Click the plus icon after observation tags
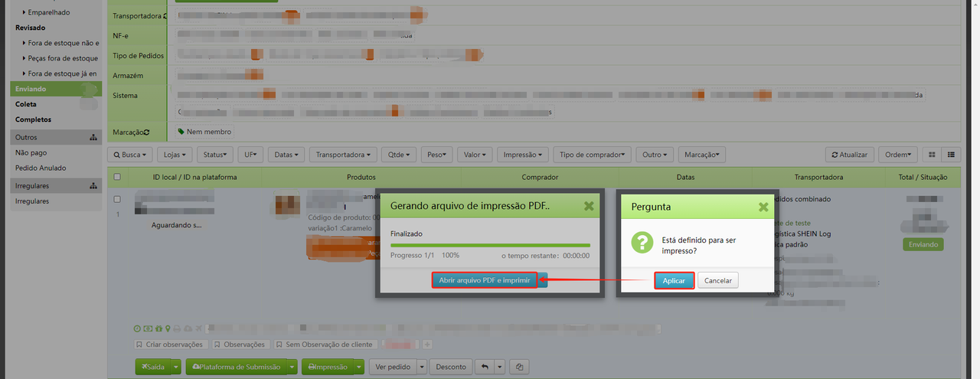The height and width of the screenshot is (379, 980). 427,345
